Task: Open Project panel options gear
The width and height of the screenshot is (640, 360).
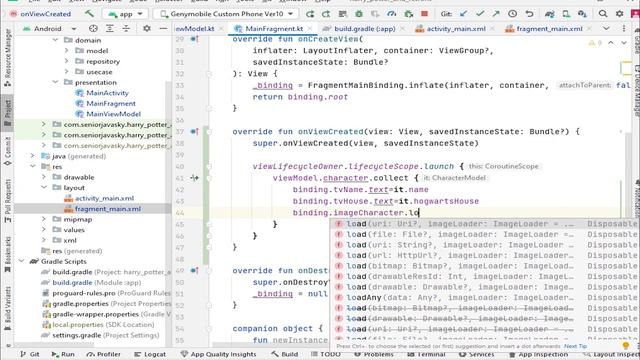Action: [x=147, y=29]
